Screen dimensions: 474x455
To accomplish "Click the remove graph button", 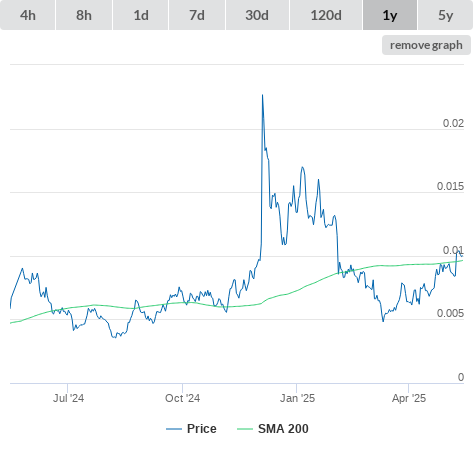I will click(426, 45).
